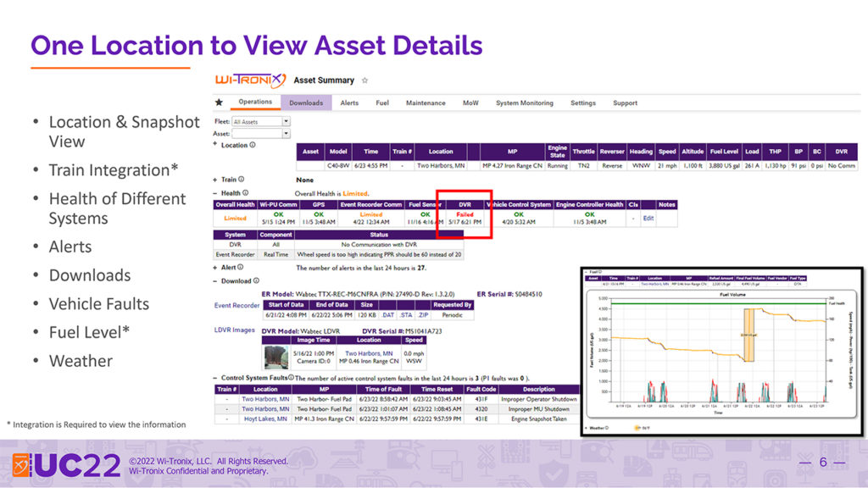868x488 pixels.
Task: Click the Wi-Tronix logo
Action: 249,80
